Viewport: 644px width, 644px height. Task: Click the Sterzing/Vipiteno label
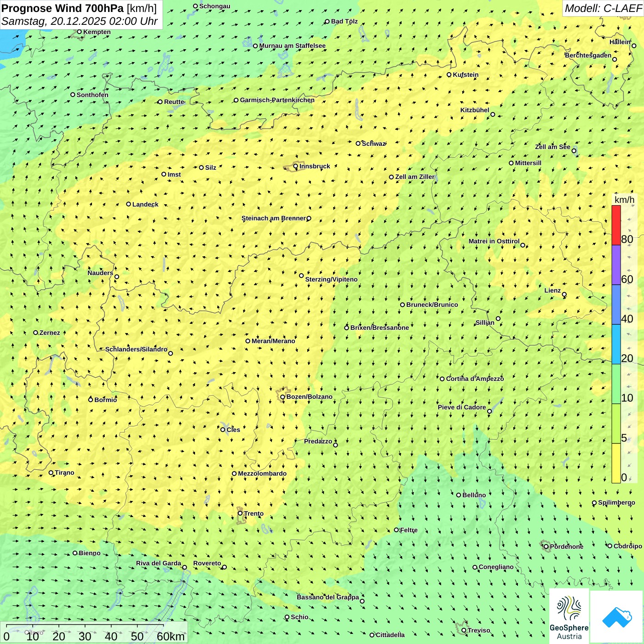tap(331, 279)
